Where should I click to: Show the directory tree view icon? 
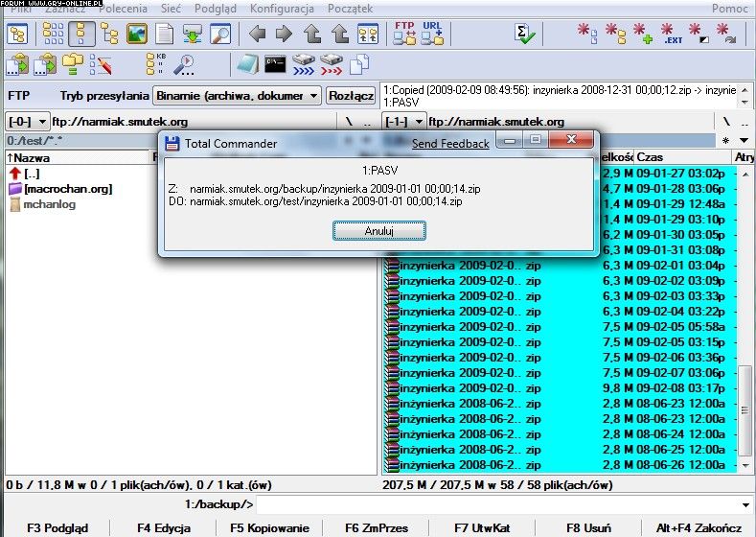[x=109, y=34]
